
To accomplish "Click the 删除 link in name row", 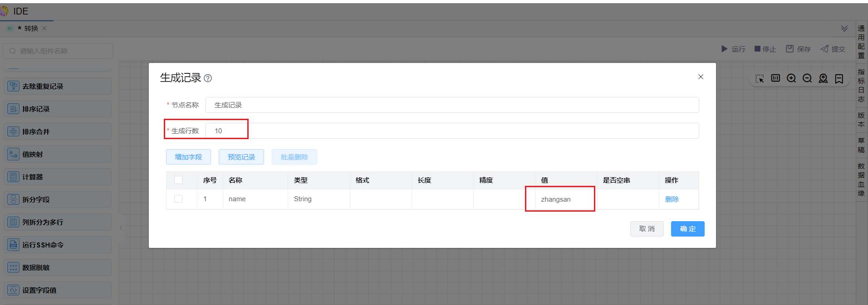I will click(x=672, y=199).
